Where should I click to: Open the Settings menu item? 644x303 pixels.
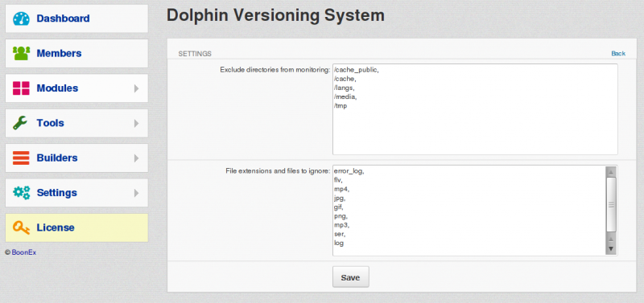tap(76, 193)
